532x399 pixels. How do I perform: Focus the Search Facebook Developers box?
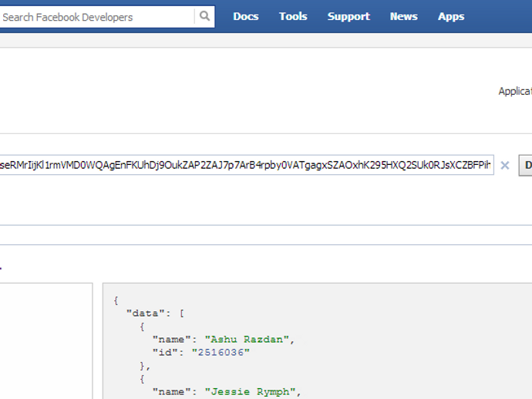coord(96,17)
